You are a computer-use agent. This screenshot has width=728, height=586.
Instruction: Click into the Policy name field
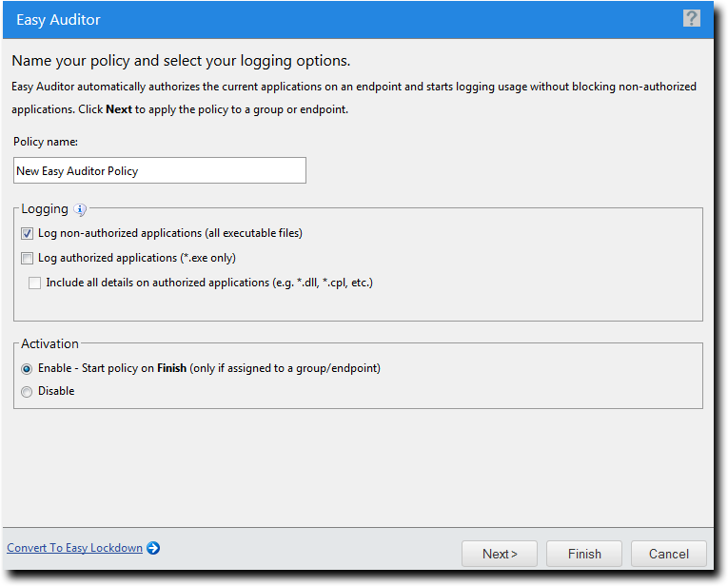click(x=160, y=170)
